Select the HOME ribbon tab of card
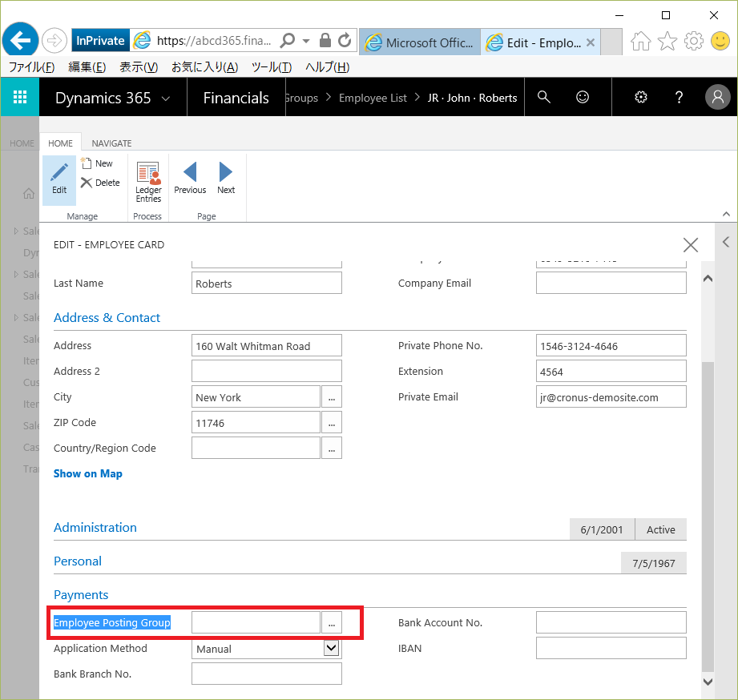This screenshot has width=738, height=700. [x=60, y=143]
